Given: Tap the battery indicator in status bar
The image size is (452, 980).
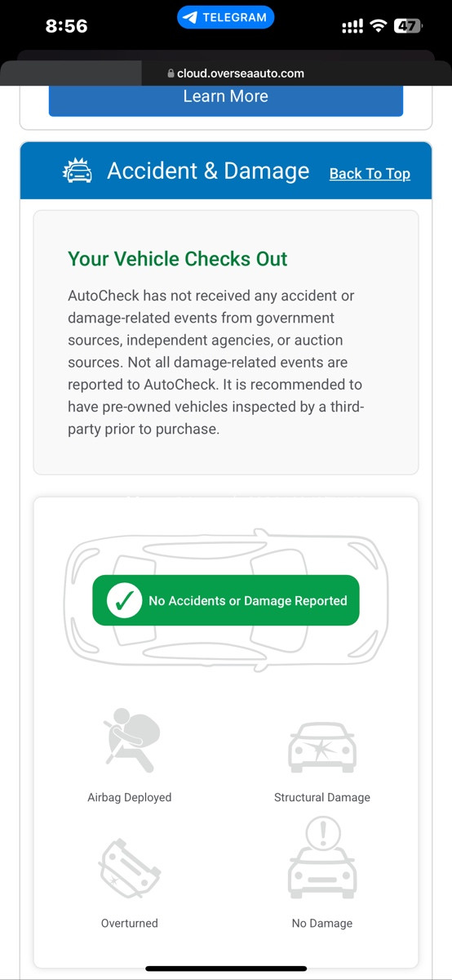Looking at the screenshot, I should tap(409, 26).
